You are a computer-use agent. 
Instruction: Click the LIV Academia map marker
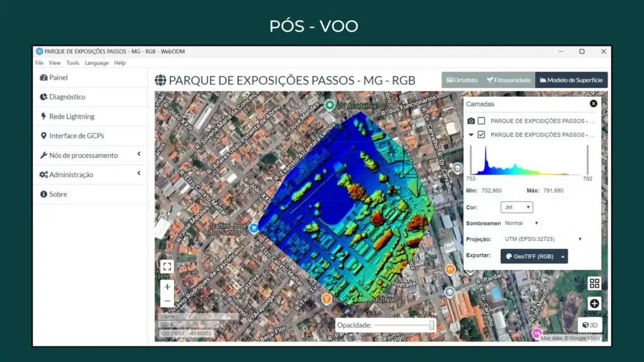pos(330,105)
